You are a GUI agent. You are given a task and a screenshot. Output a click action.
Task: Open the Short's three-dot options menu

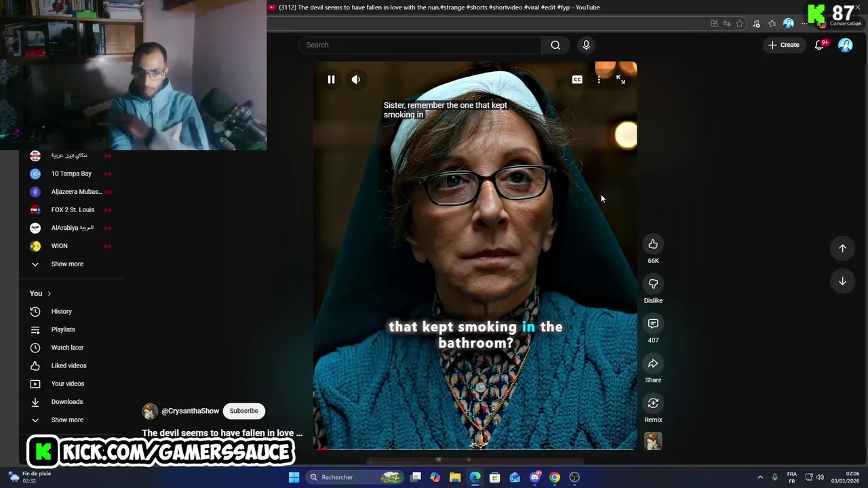(x=599, y=79)
